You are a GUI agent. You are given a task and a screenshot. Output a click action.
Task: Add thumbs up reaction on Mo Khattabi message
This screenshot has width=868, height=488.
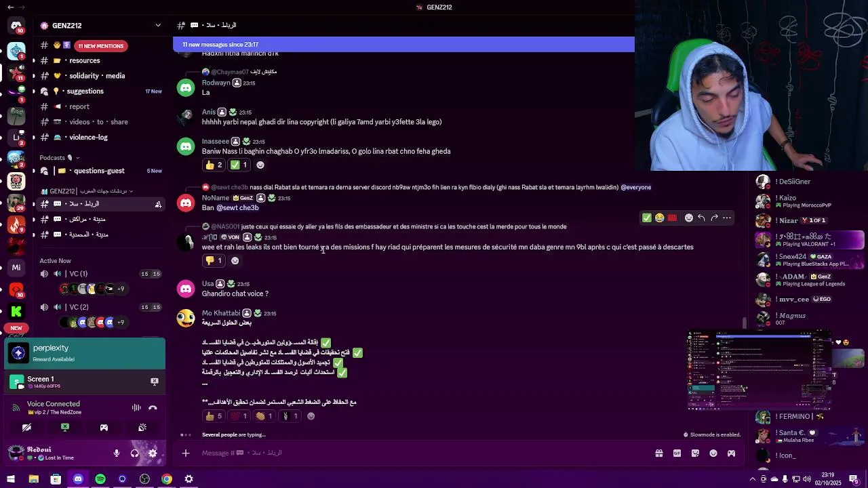click(214, 416)
